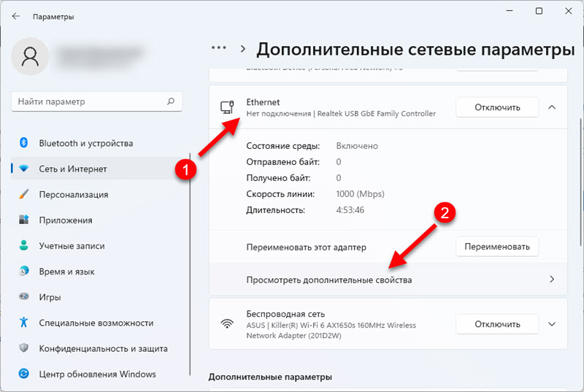This screenshot has height=392, width=584.
Task: Click Переименовать button for the adapter
Action: tap(497, 247)
